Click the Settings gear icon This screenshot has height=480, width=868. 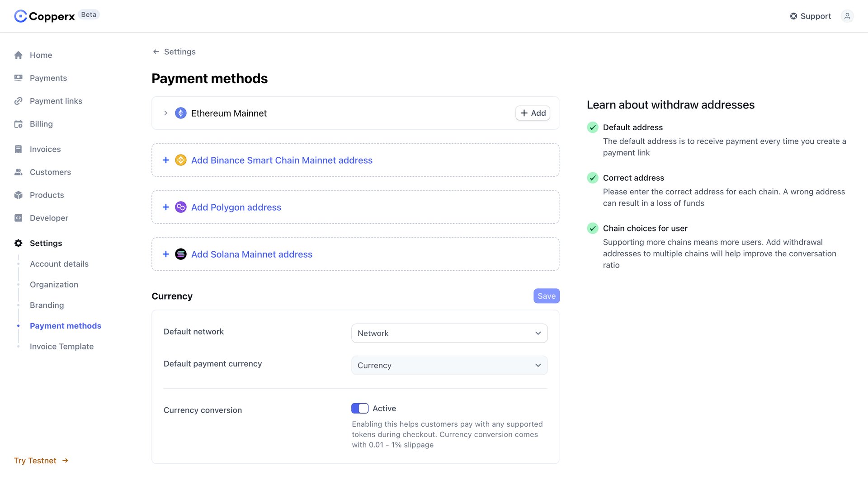19,243
